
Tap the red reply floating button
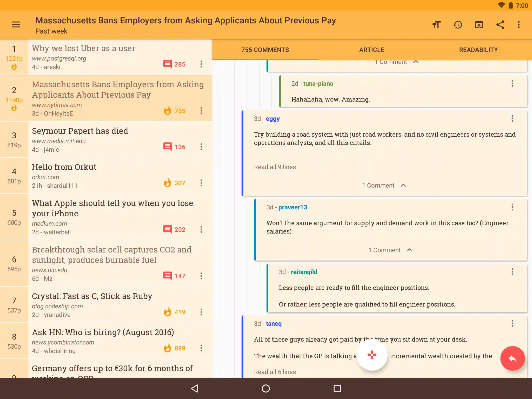(512, 358)
